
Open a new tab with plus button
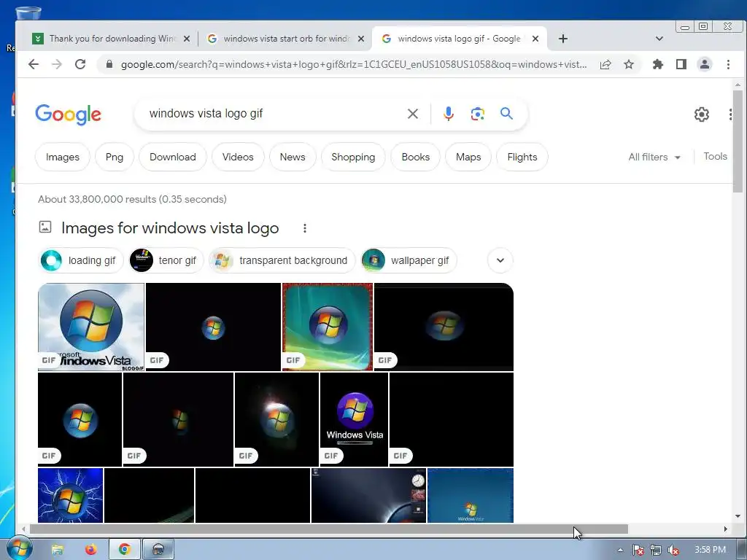click(x=563, y=39)
